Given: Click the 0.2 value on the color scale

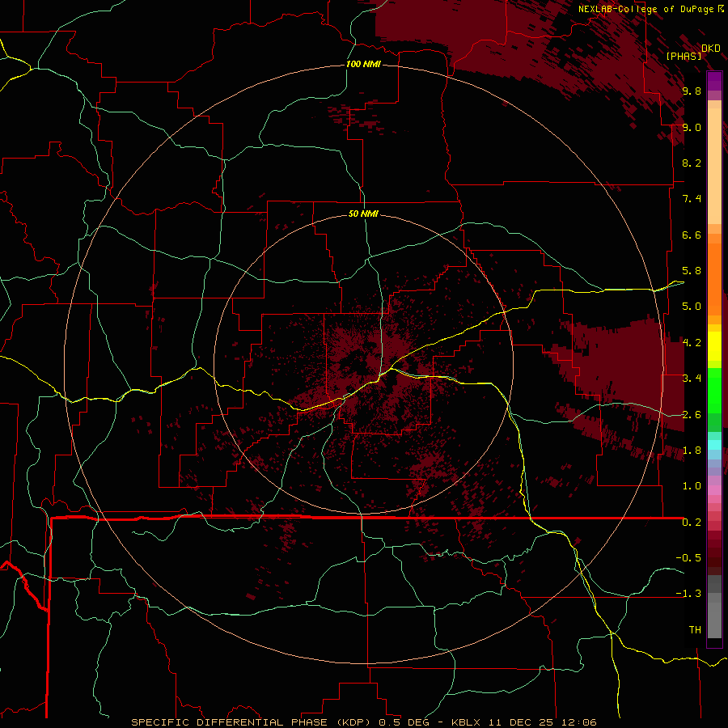Looking at the screenshot, I should point(692,523).
